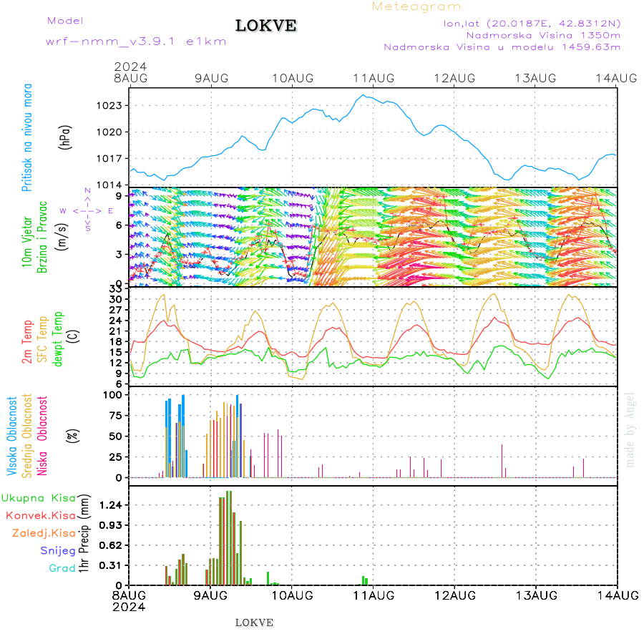Click the LOKVE caption below the chart
Screen dimensions: 644x644
coord(254,623)
